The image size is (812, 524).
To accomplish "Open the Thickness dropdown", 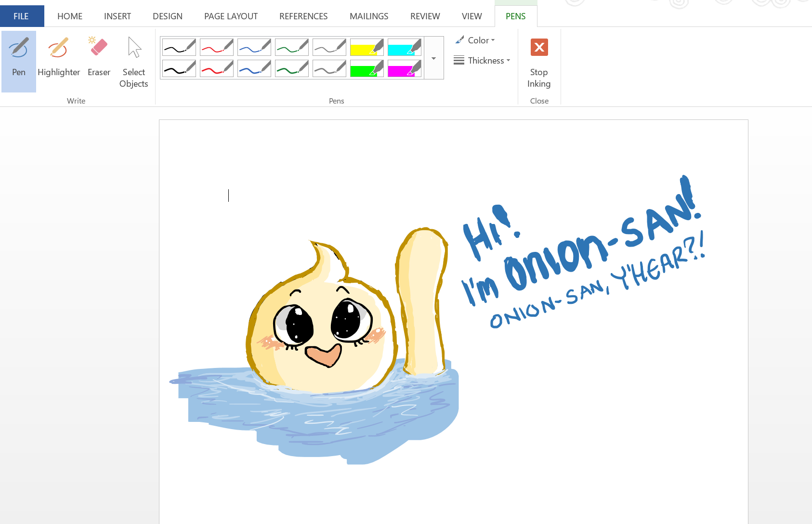I will pyautogui.click(x=482, y=61).
